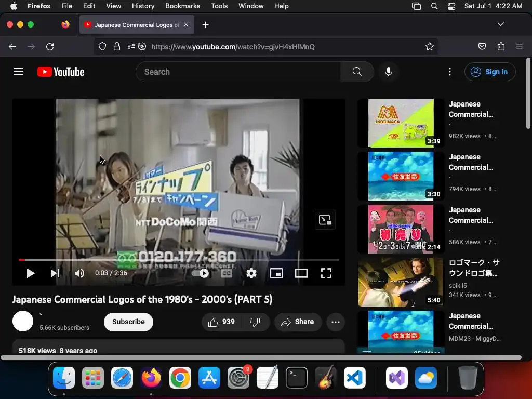This screenshot has height=399, width=532.
Task: Save page to Pocket
Action: point(482,46)
